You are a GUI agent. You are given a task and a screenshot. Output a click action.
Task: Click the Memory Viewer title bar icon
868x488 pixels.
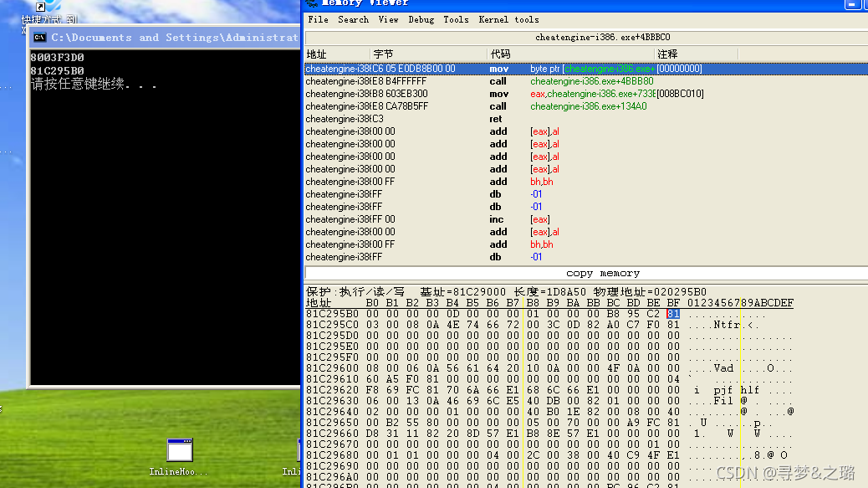312,3
